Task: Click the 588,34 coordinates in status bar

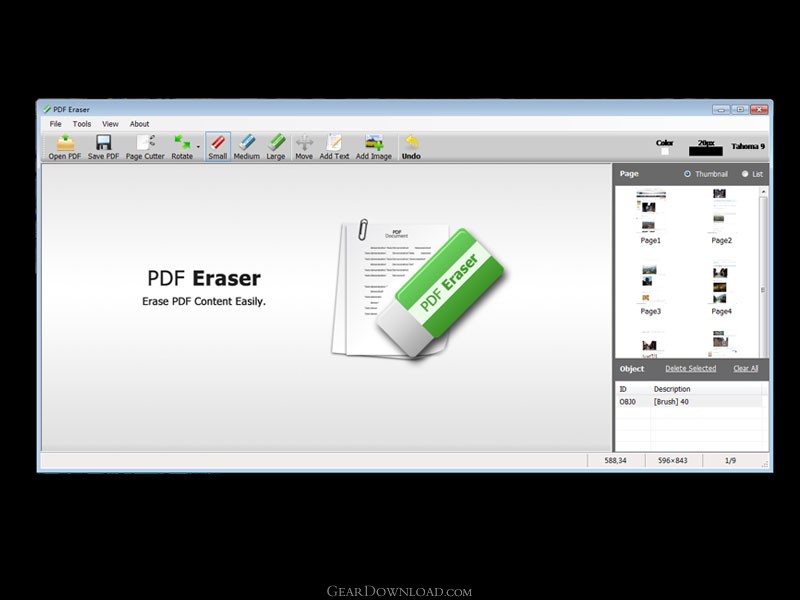Action: tap(615, 460)
